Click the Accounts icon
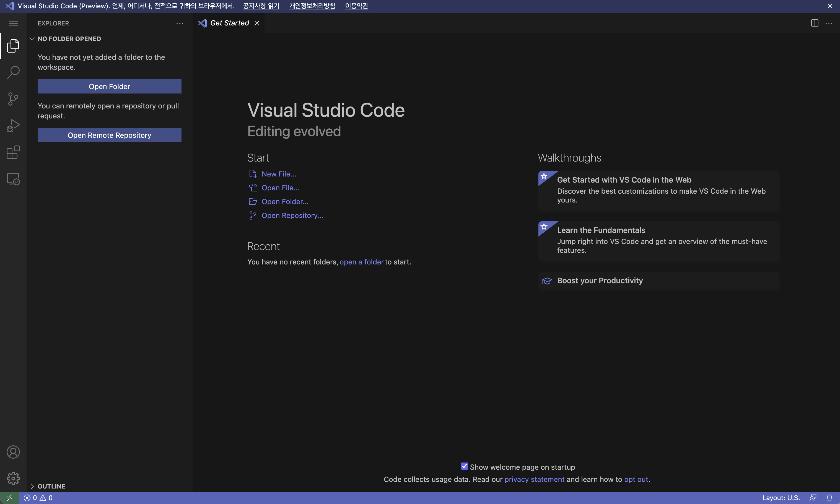The image size is (840, 504). tap(13, 452)
